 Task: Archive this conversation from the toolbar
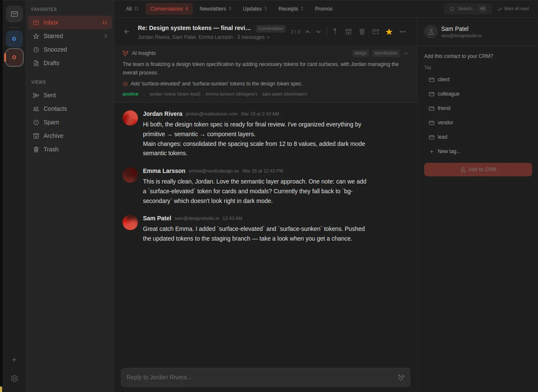348,31
